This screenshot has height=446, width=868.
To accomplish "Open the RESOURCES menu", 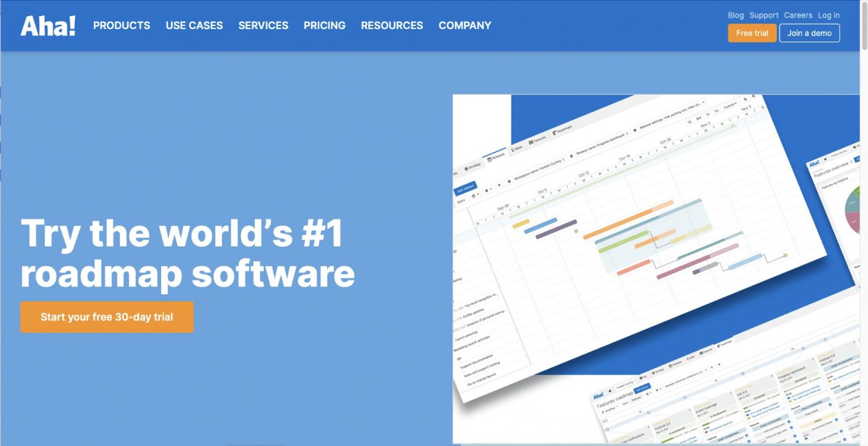I will click(x=392, y=25).
